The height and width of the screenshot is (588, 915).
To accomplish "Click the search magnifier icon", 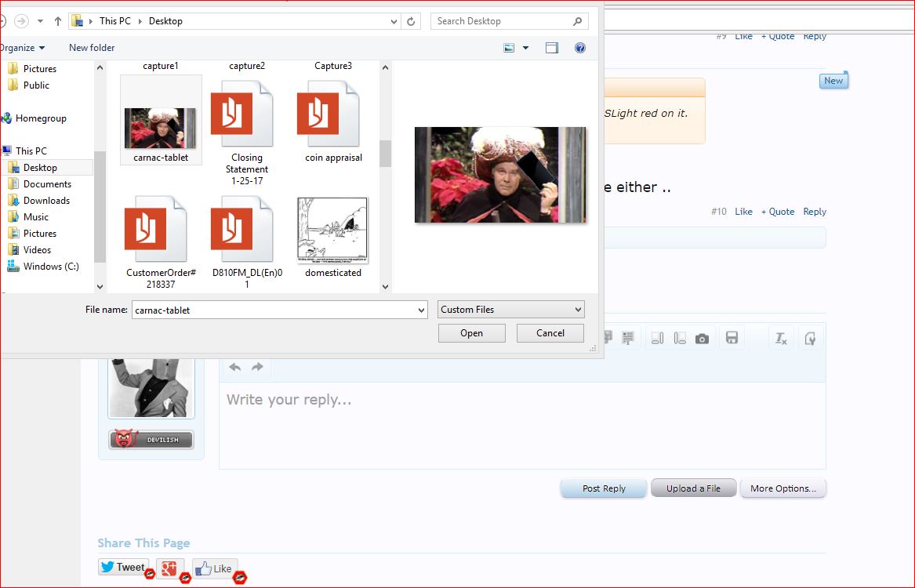I will (577, 21).
